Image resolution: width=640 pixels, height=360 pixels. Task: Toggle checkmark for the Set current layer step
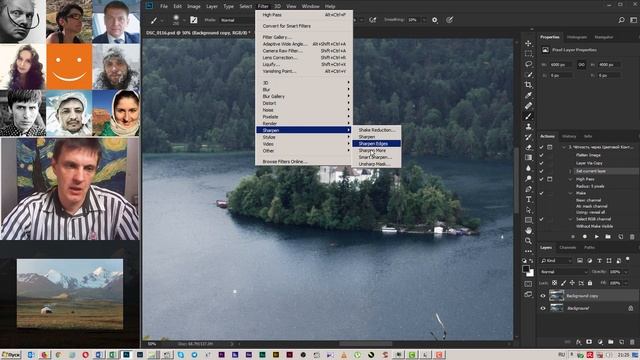(542, 171)
